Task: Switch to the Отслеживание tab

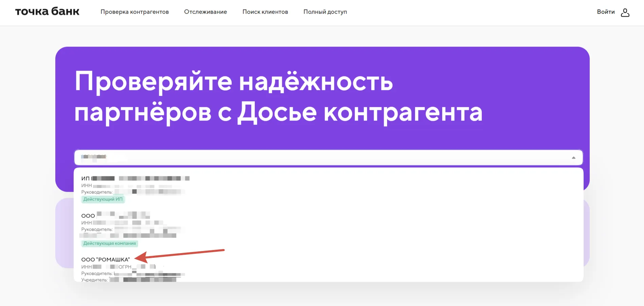Action: (x=205, y=12)
